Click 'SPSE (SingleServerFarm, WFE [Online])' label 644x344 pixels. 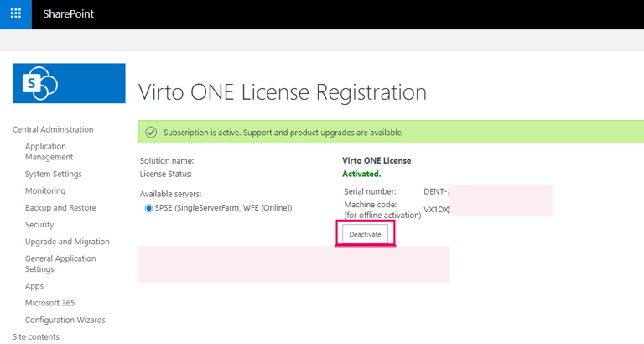(x=223, y=208)
